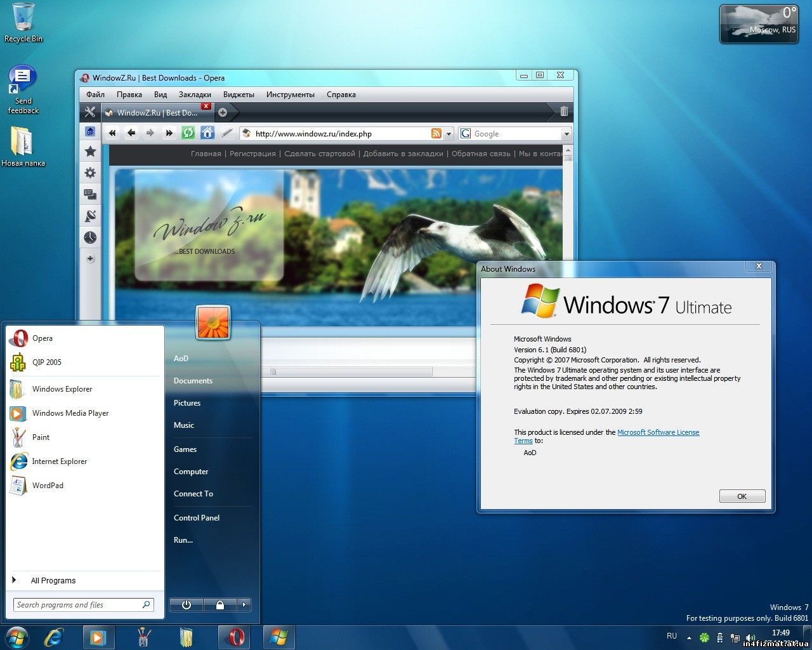The width and height of the screenshot is (812, 650).
Task: Reload the page with green refresh icon
Action: click(188, 133)
